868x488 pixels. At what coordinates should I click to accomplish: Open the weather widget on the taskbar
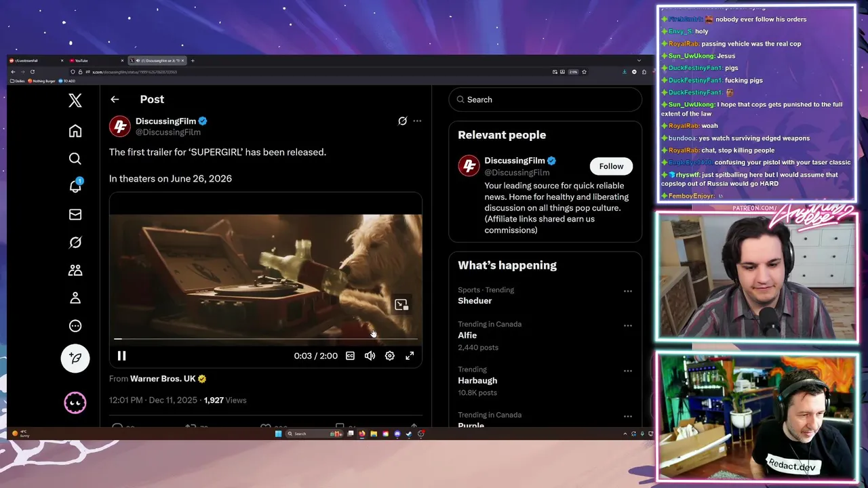tap(21, 434)
